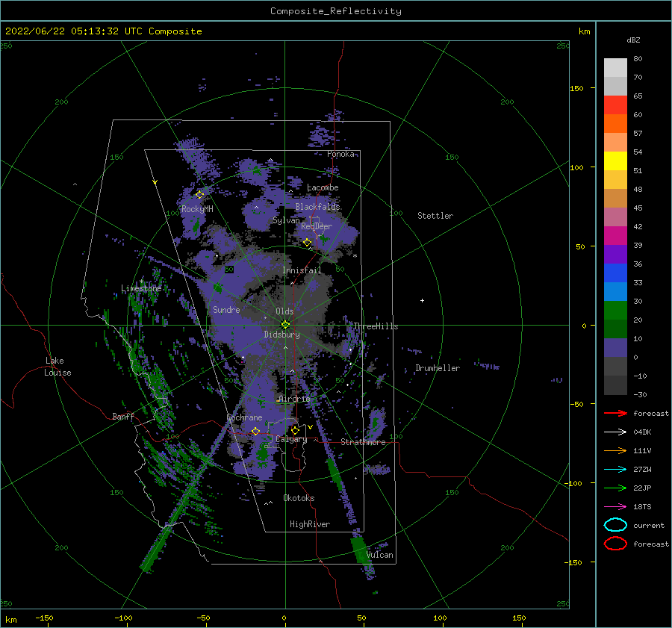Click the Blackfalds city label
The image size is (672, 628).
click(317, 207)
